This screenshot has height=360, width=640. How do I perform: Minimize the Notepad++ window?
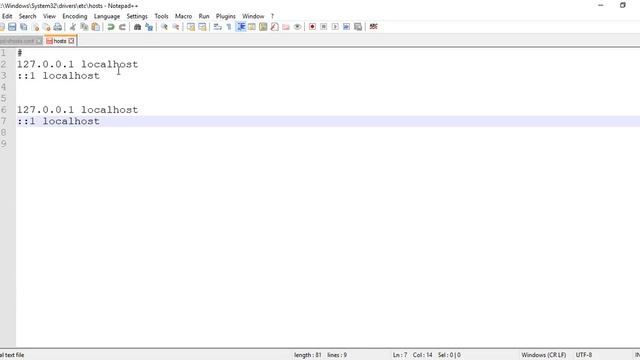pos(601,5)
